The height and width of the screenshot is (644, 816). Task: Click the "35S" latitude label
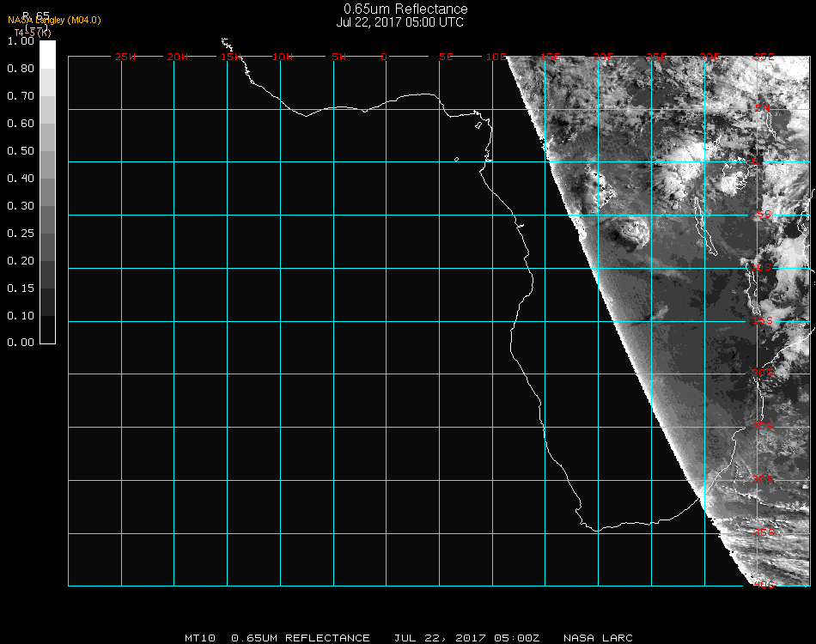pyautogui.click(x=764, y=532)
